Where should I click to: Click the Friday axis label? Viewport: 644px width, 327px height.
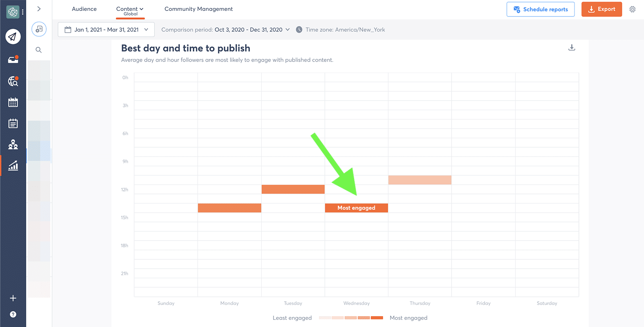483,303
